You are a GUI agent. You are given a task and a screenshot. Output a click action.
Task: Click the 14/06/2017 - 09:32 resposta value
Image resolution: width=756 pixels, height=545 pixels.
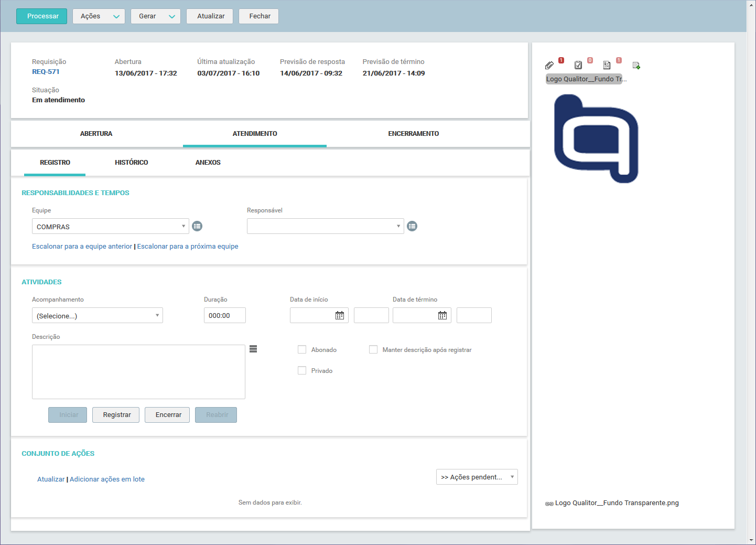311,73
